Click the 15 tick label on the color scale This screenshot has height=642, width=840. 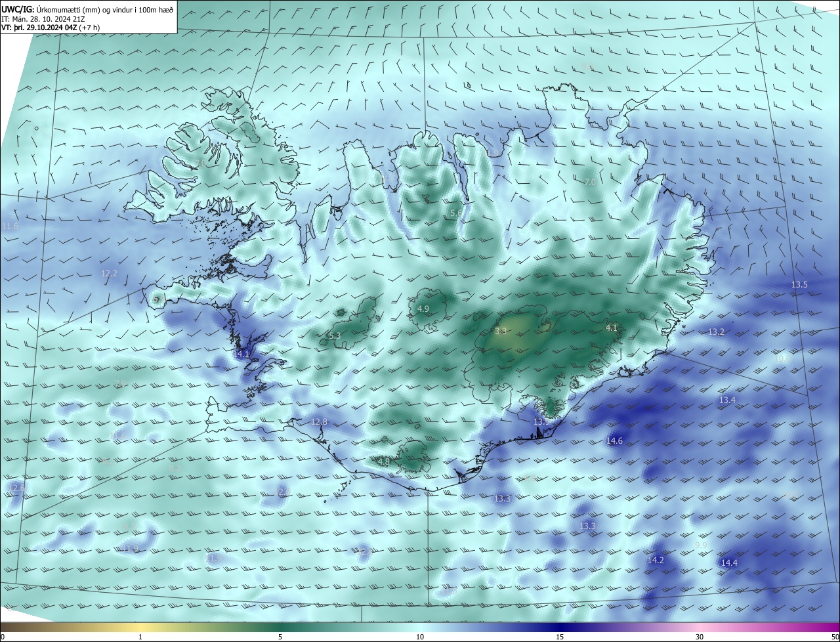click(560, 637)
